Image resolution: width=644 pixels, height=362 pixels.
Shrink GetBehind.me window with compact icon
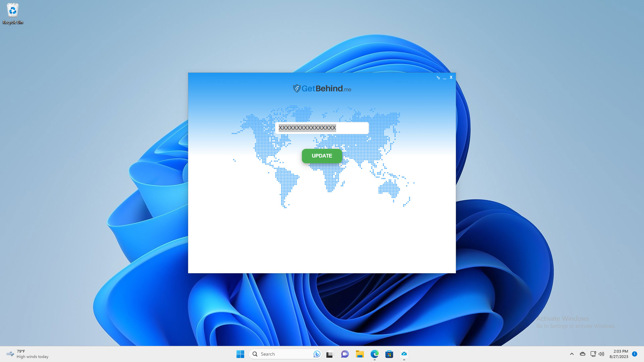(x=438, y=77)
